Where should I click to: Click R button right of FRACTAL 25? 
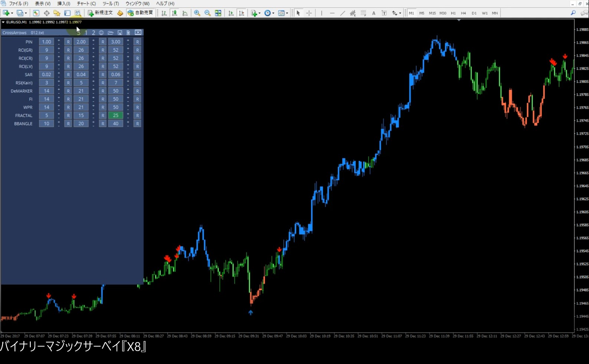[137, 115]
